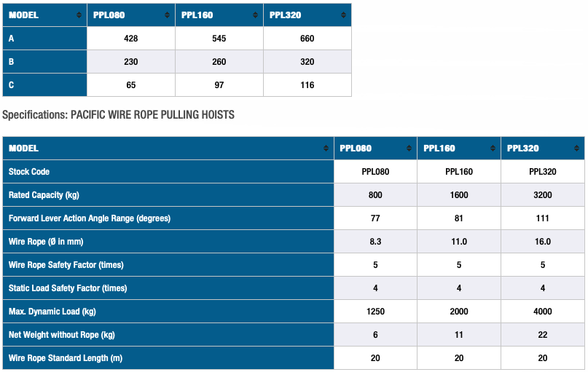The width and height of the screenshot is (588, 372).
Task: Click the 3200 rated capacity cell
Action: 543,195
